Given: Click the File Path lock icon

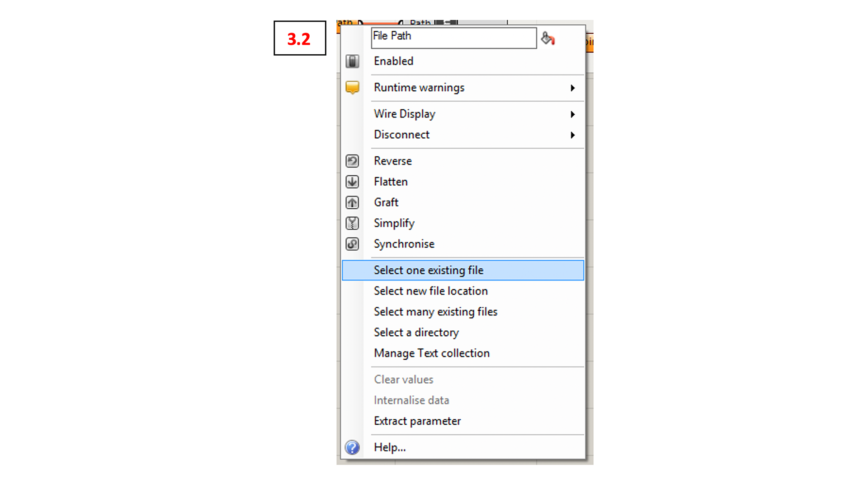Looking at the screenshot, I should [x=546, y=38].
